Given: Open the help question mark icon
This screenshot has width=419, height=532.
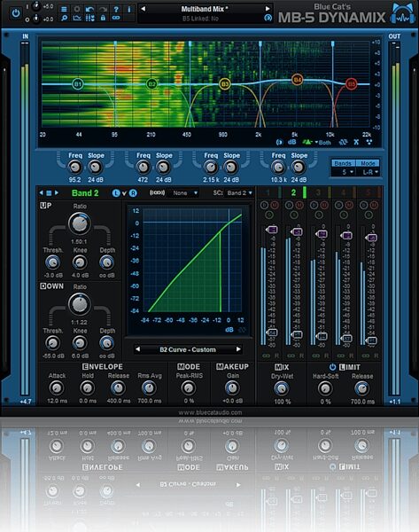Looking at the screenshot, I should point(116,9).
